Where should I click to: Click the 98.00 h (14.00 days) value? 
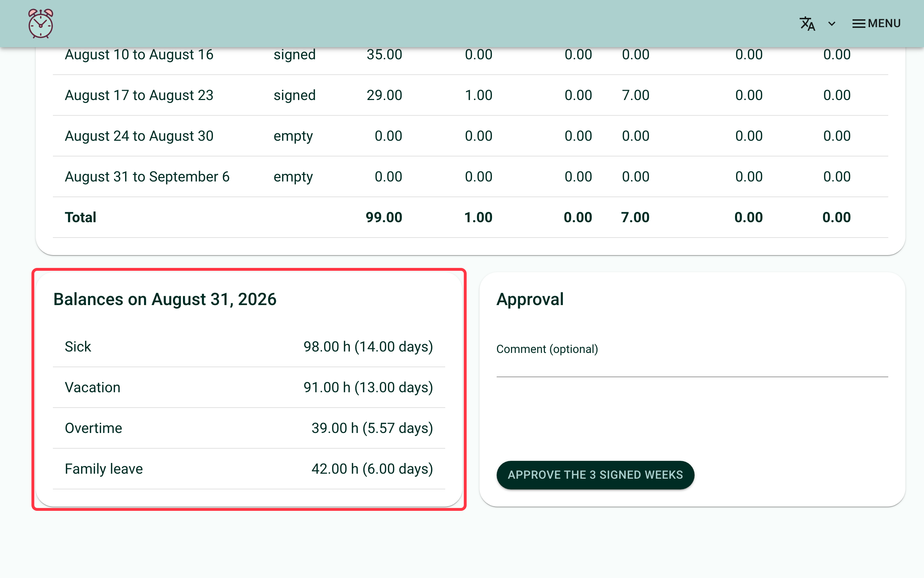click(x=368, y=347)
